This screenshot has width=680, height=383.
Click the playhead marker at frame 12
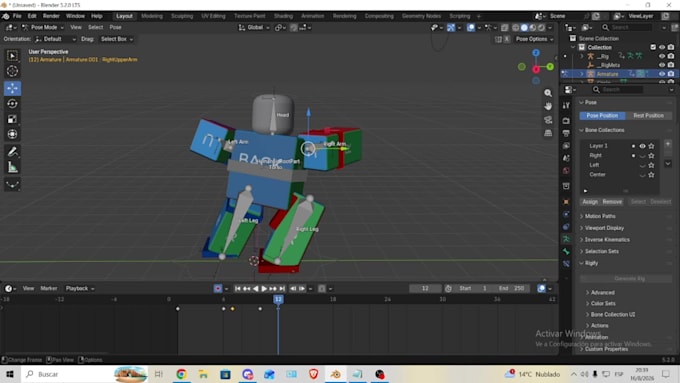(278, 299)
